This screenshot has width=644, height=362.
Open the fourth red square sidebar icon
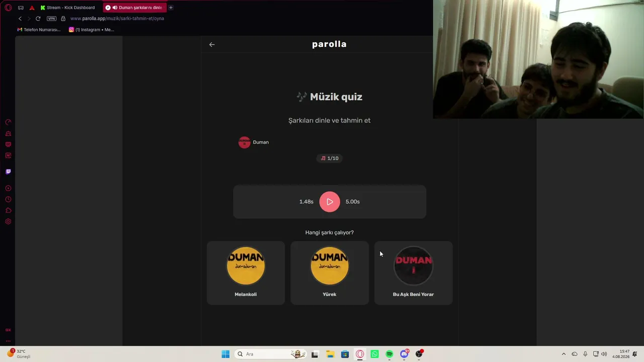point(8,155)
